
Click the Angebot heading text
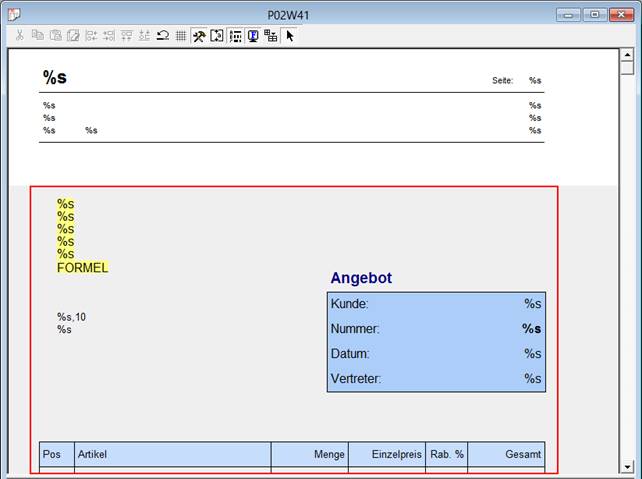pos(361,278)
